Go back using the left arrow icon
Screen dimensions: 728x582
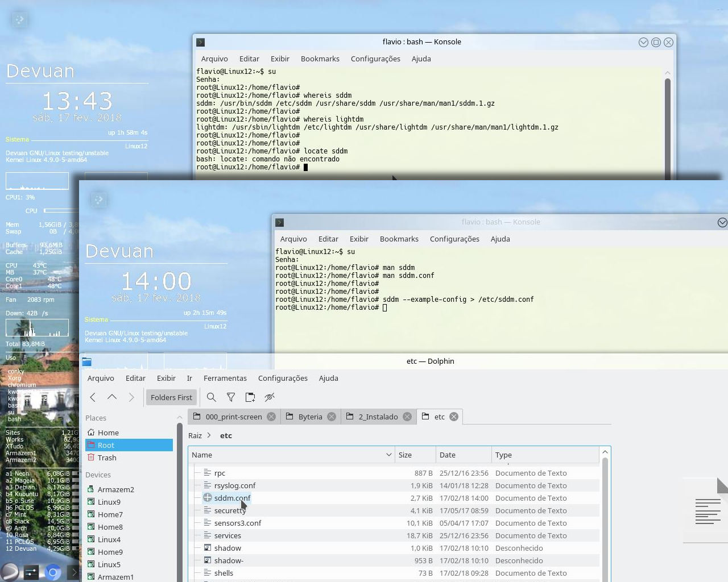coord(93,397)
